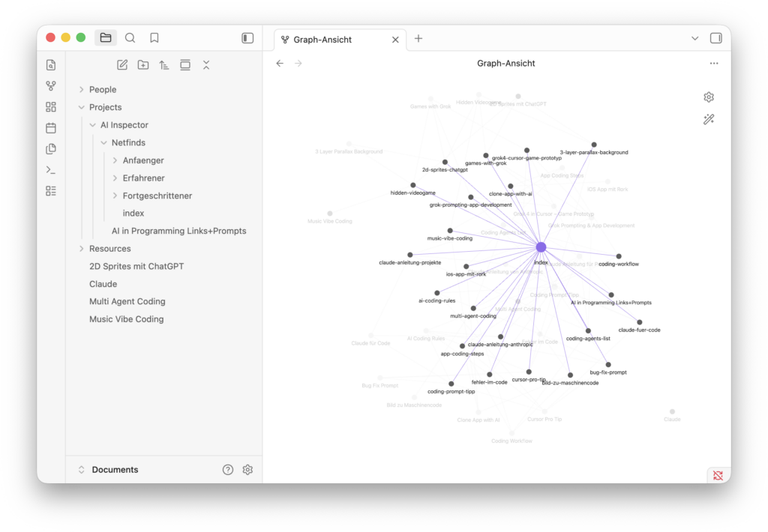The width and height of the screenshot is (768, 532).
Task: Collapse the Netfinds folder
Action: coord(104,143)
